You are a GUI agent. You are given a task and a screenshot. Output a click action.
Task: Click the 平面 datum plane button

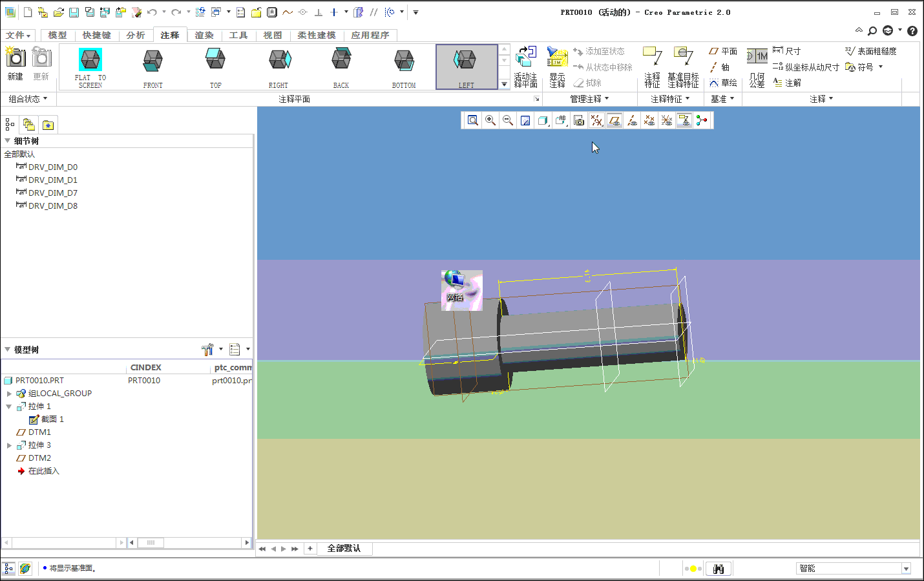coord(723,51)
